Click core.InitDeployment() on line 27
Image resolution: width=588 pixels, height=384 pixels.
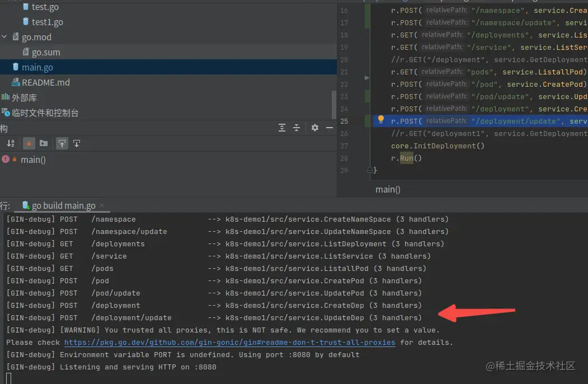pyautogui.click(x=438, y=146)
